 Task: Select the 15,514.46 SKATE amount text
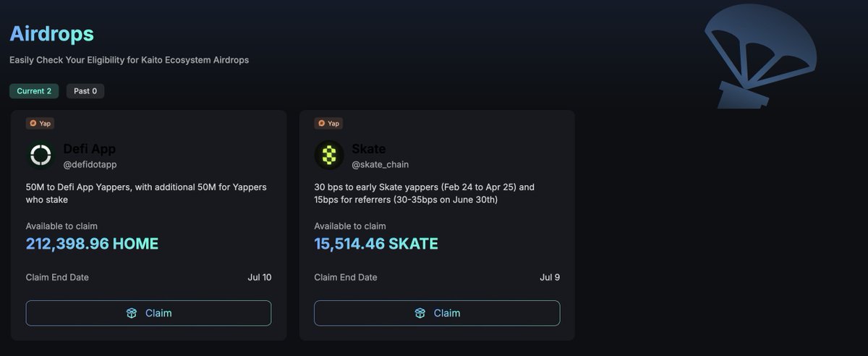click(376, 244)
